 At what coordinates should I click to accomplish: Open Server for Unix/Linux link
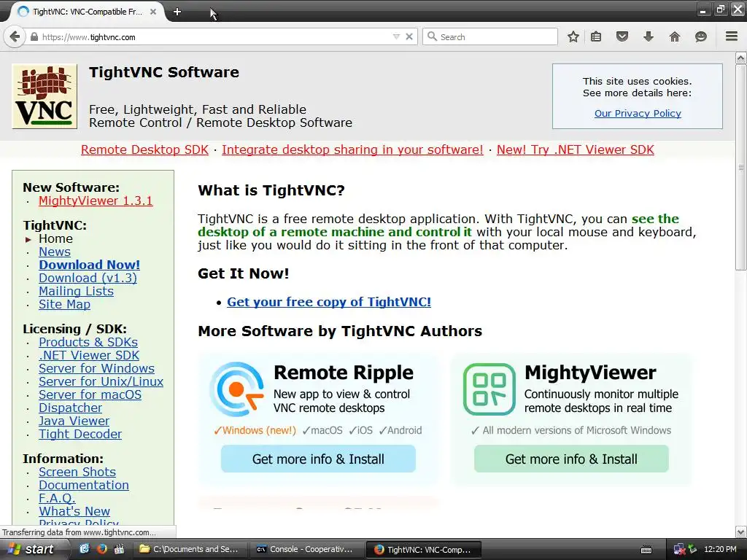pos(101,381)
